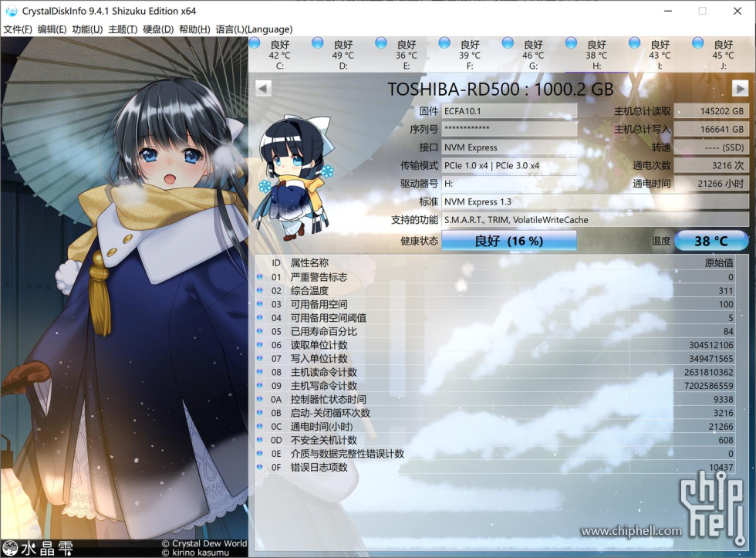The height and width of the screenshot is (558, 756).
Task: Click the status orb for 0B 启动-关闭循环次数
Action: click(260, 412)
